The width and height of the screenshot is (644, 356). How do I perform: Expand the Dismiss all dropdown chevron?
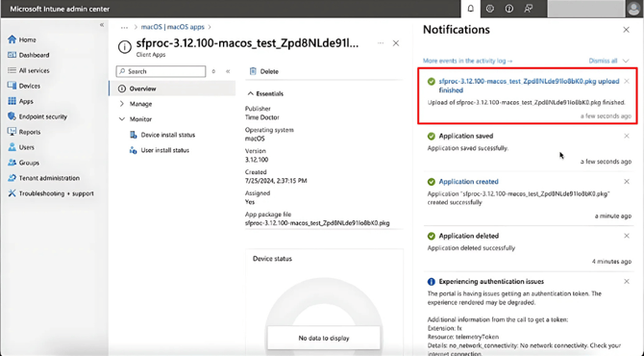point(626,61)
